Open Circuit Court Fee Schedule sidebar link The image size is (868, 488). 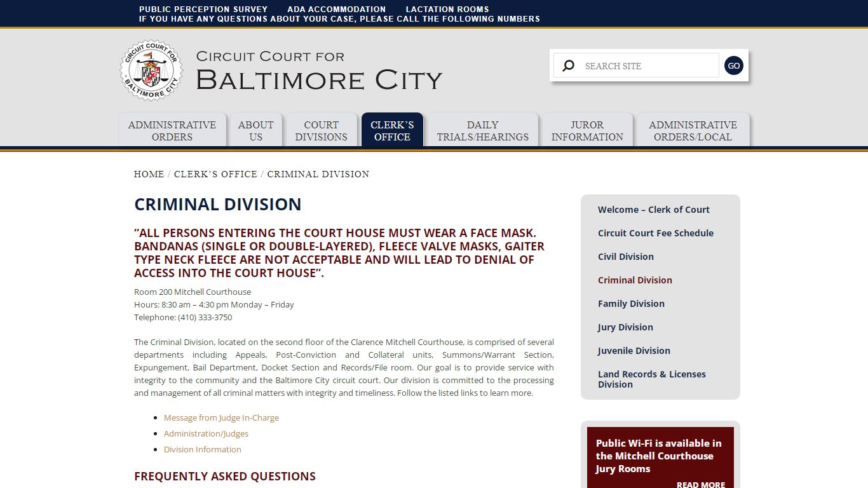pos(656,233)
